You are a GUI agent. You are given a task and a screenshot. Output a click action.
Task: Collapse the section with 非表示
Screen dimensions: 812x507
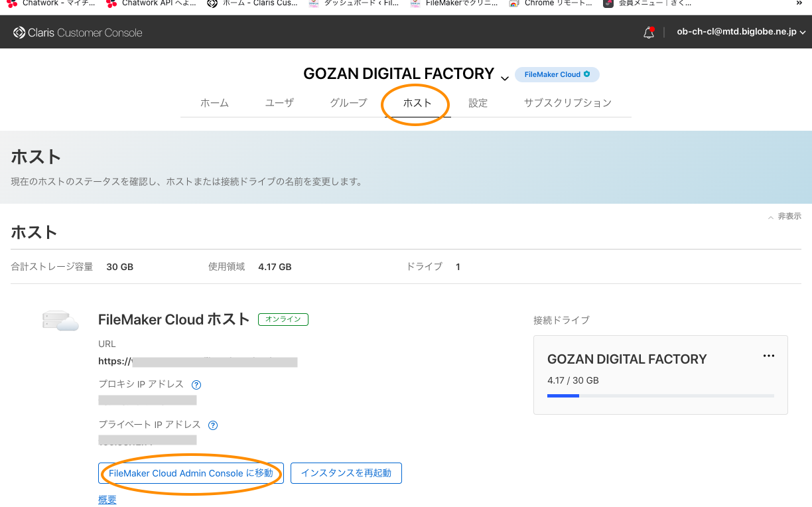(785, 216)
